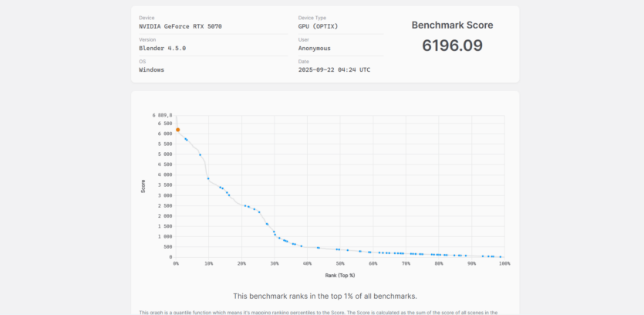Click the Blender 4.5.0 version value
Image resolution: width=644 pixels, height=315 pixels.
tap(162, 47)
